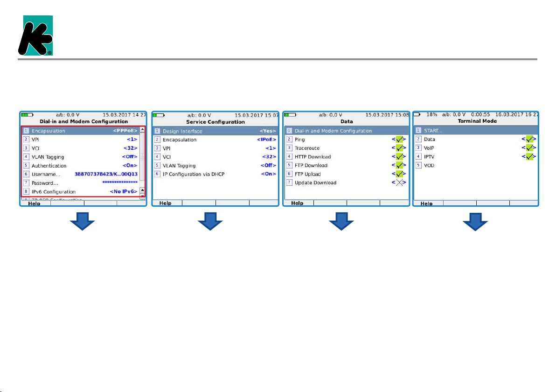The image size is (556, 392).
Task: Click the battery icon in Service Configuration screen
Action: pyautogui.click(x=159, y=115)
